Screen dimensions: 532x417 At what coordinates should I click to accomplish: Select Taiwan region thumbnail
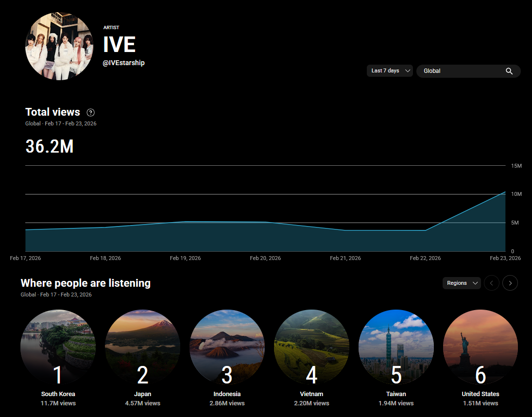tap(396, 347)
